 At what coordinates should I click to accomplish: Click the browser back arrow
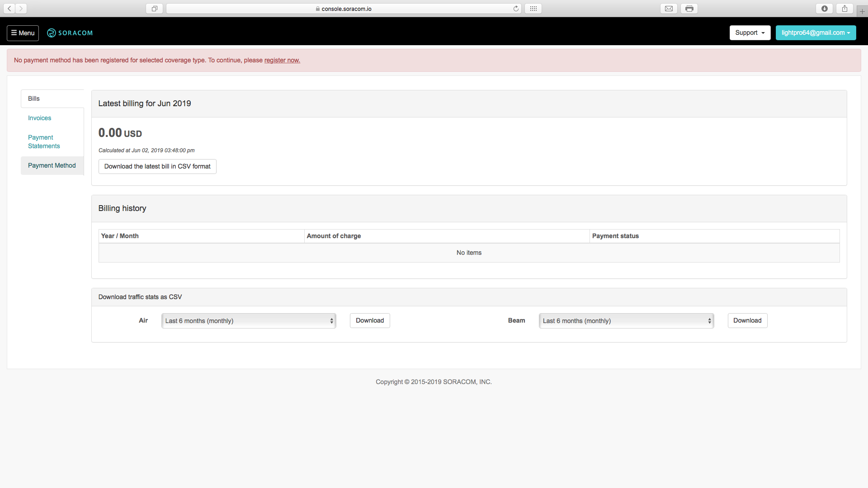pyautogui.click(x=9, y=9)
